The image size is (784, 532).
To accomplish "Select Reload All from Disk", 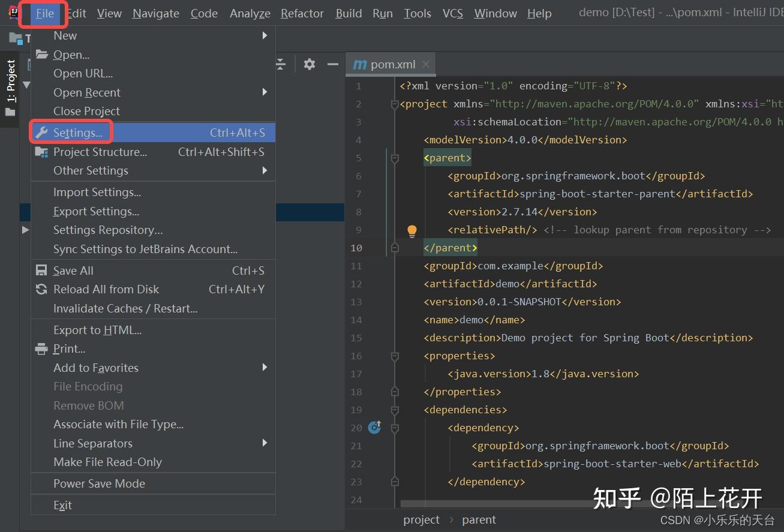I will pos(153,289).
